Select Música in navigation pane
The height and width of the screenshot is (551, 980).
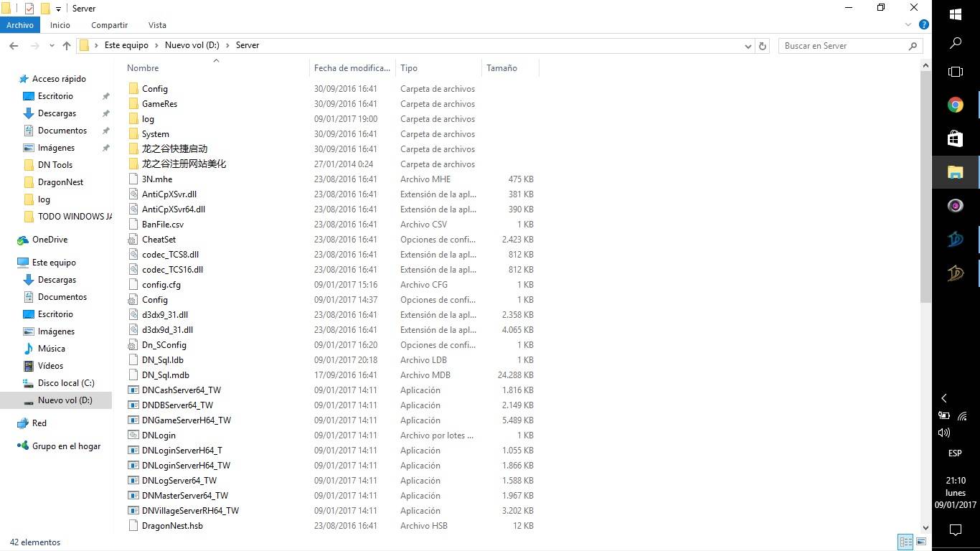[x=51, y=349]
